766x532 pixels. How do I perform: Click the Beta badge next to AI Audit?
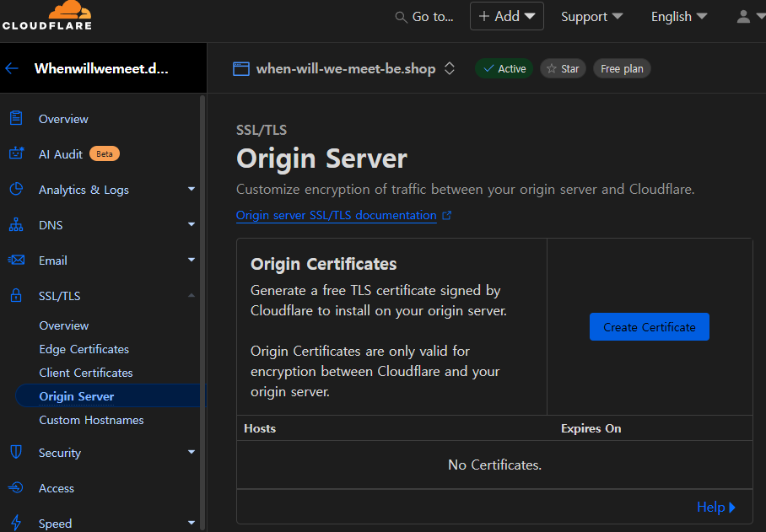pos(104,153)
